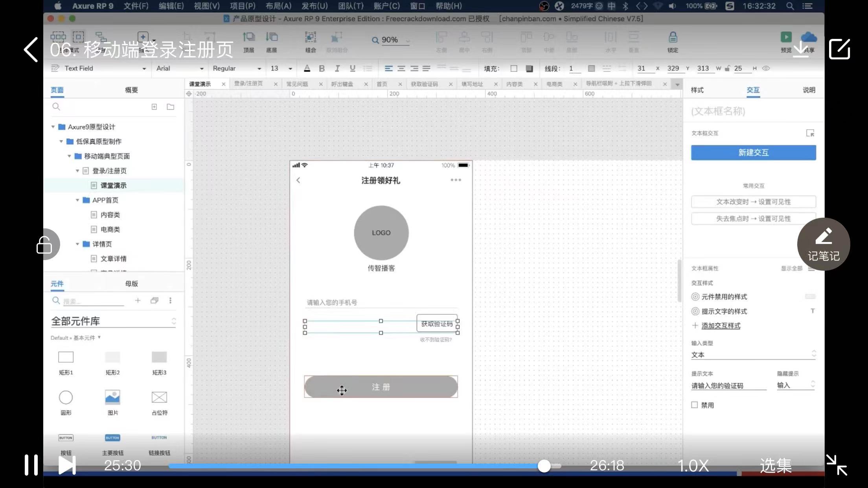Toggle widget visibility eye icon
Viewport: 868px width, 488px height.
pos(766,68)
